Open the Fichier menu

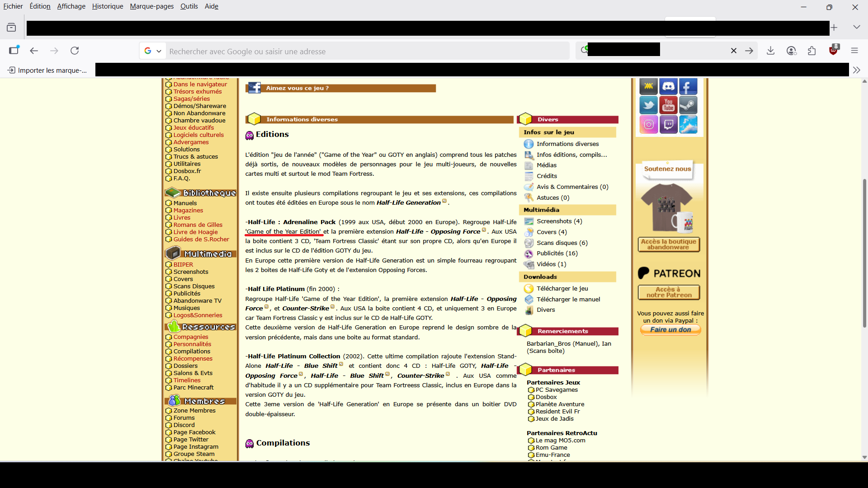[13, 6]
